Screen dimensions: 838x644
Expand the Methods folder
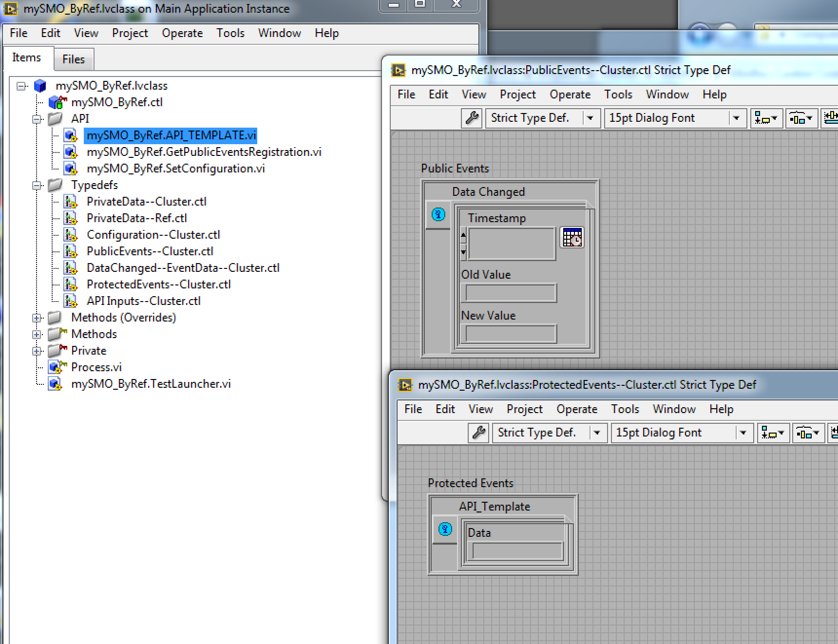click(37, 335)
